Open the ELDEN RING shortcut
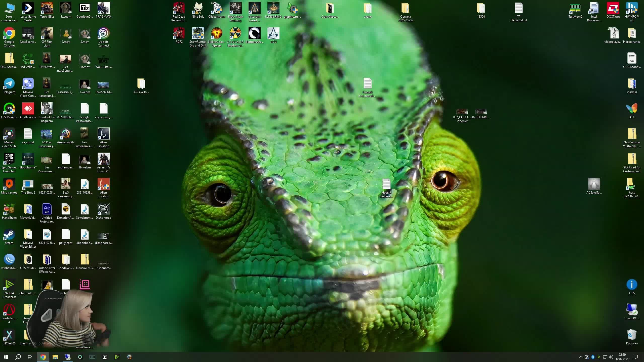Viewport: 644px width, 362px height. [x=273, y=10]
